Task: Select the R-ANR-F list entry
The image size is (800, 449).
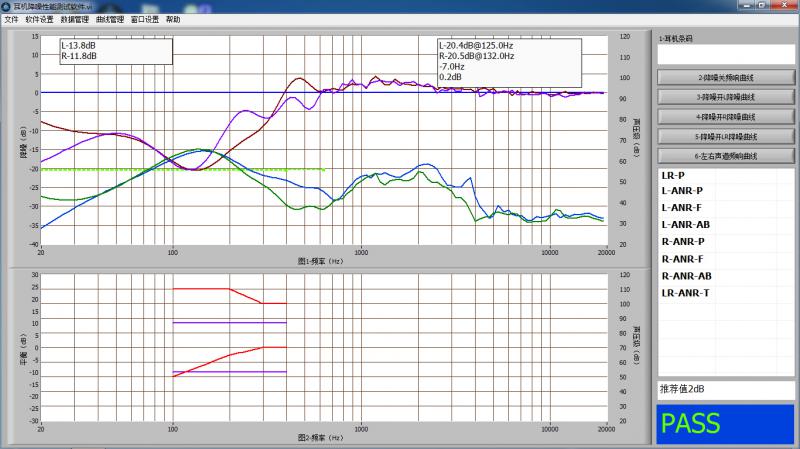Action: coord(682,259)
